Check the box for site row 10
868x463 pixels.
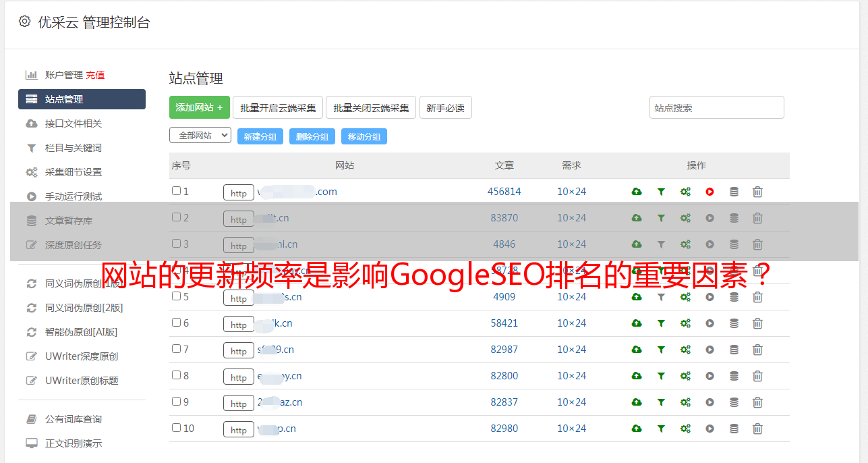coord(176,428)
